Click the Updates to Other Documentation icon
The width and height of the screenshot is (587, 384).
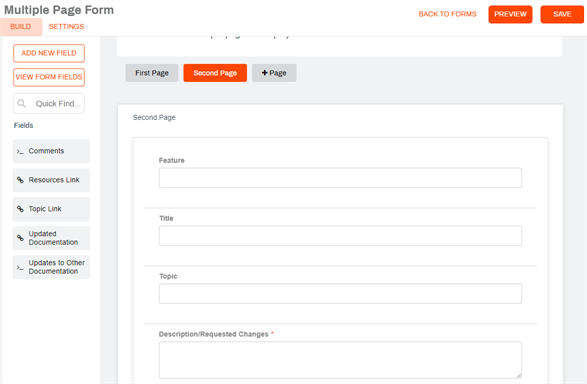tap(20, 268)
